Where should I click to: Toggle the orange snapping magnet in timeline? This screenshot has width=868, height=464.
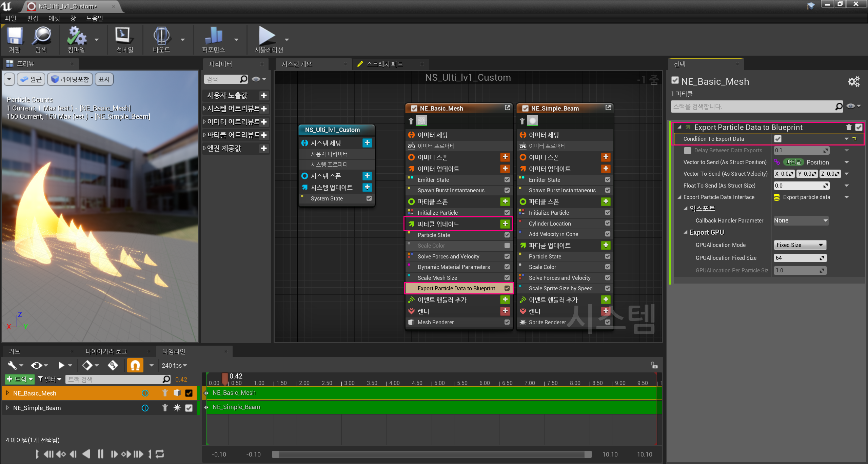(135, 365)
